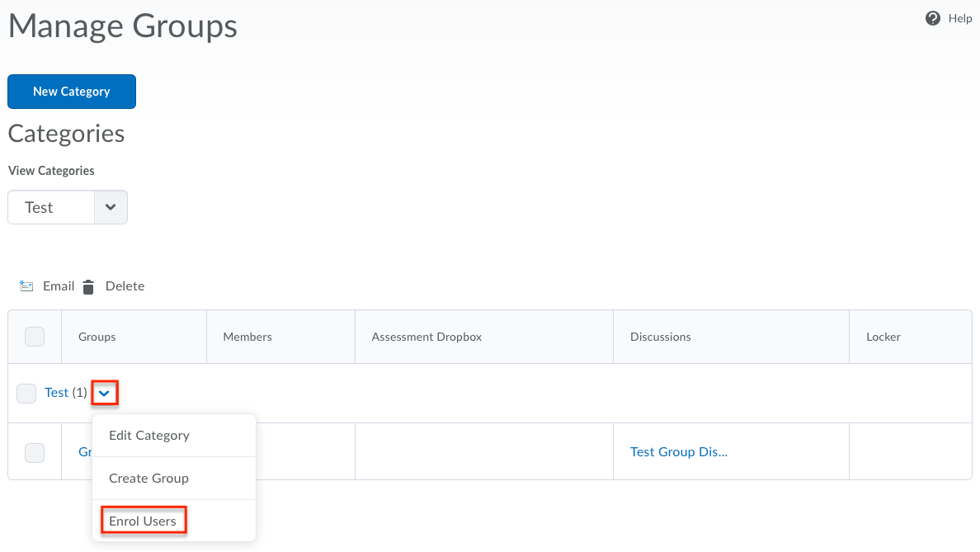
Task: Tick the checkbox in the group row
Action: click(x=35, y=453)
